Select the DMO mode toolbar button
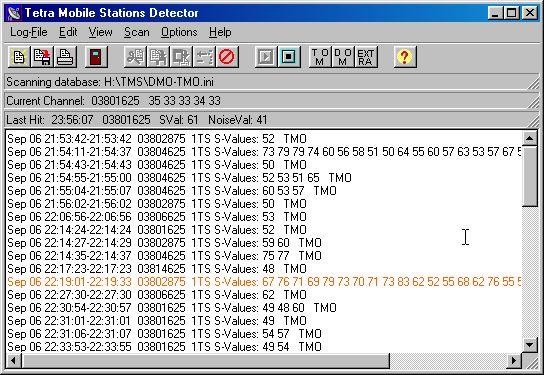 [x=342, y=57]
